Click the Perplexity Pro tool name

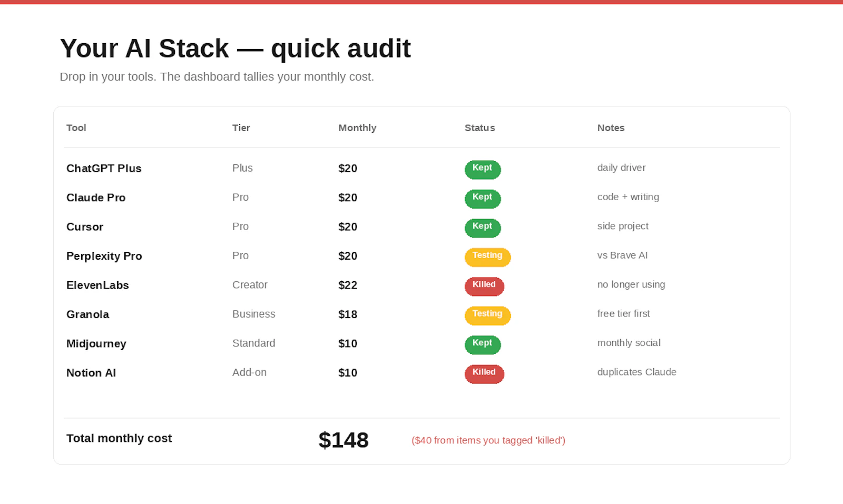(104, 256)
